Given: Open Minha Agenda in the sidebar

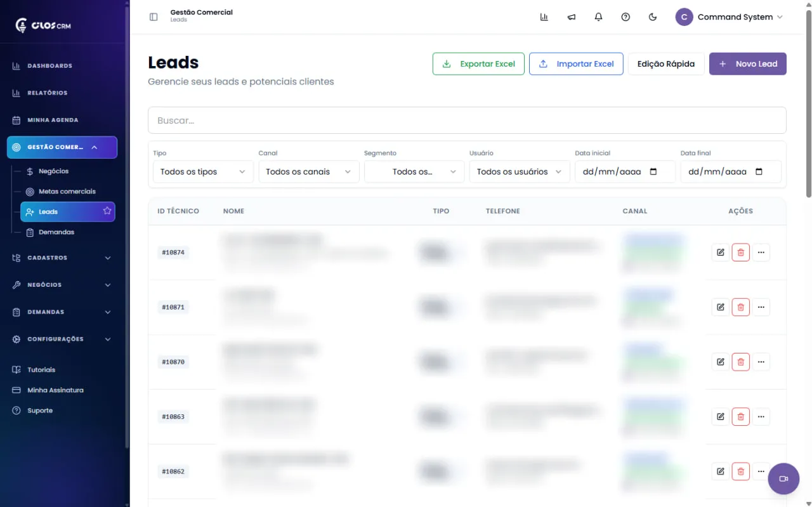Looking at the screenshot, I should point(62,120).
